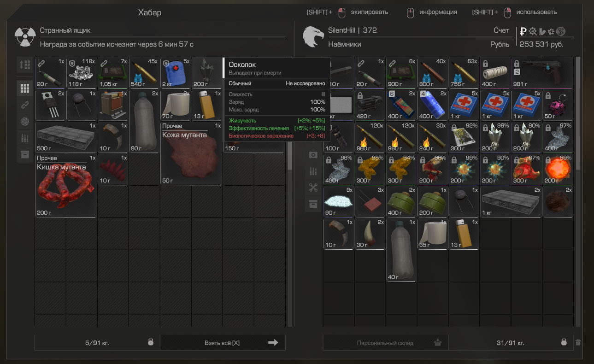Select the transistor 2x in loot box
594x364 pixels.
(50, 105)
